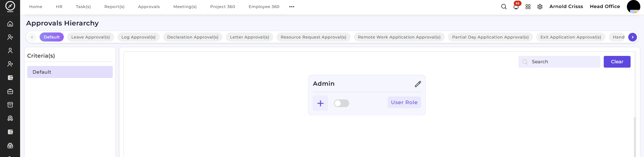Click the Criteria(s) heading

point(41,56)
